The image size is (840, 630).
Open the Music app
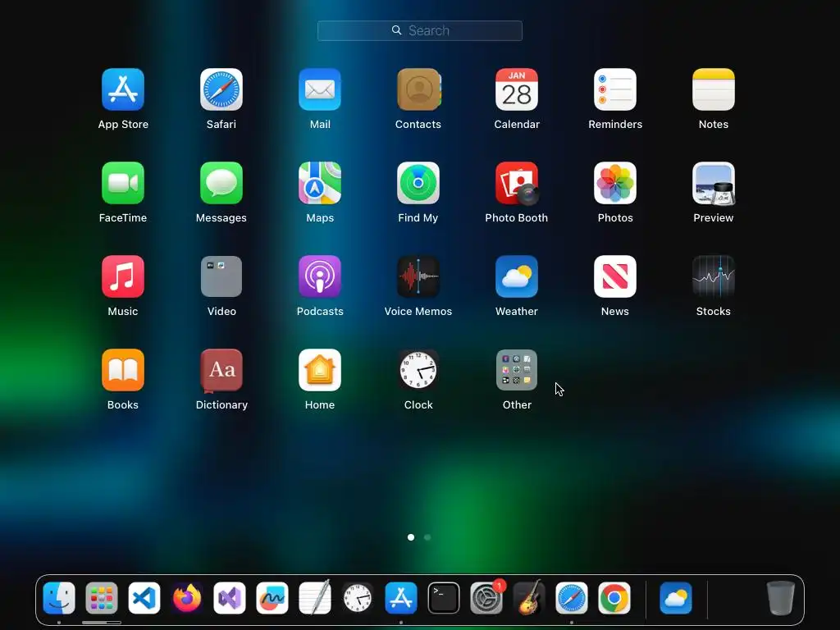123,276
